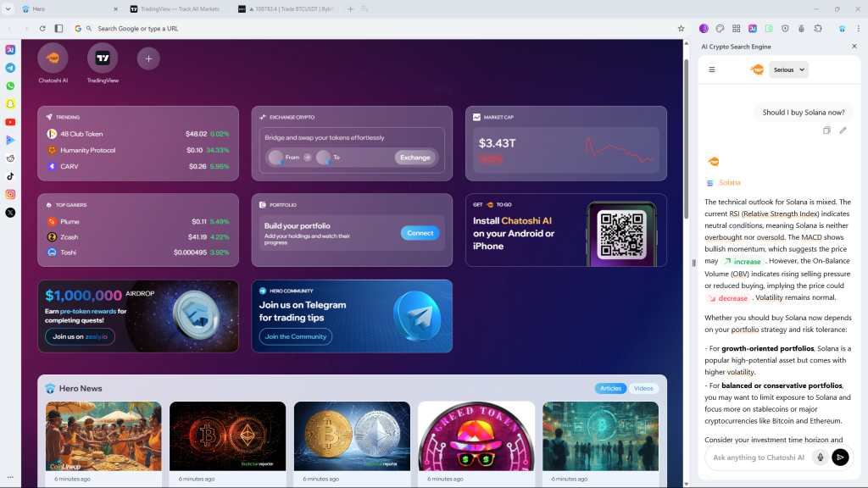Open the extensions puzzle icon

tap(818, 28)
